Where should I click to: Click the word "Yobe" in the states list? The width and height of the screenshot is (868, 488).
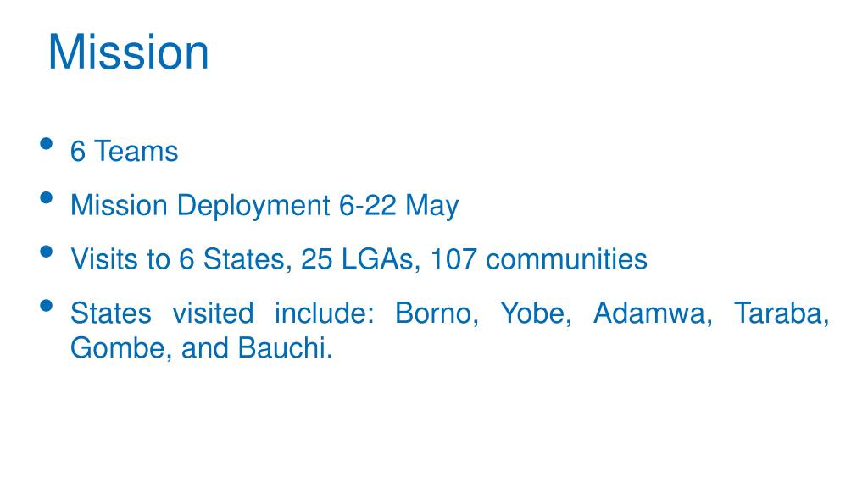536,313
